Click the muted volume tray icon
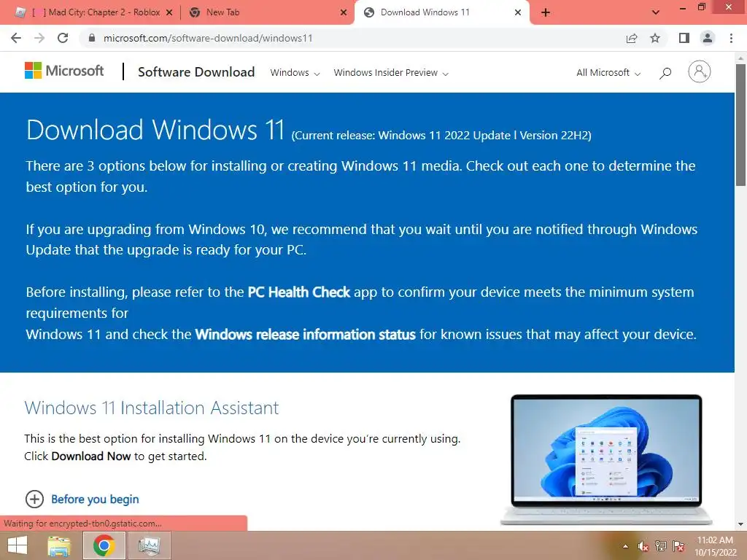This screenshot has width=747, height=560. (x=643, y=546)
